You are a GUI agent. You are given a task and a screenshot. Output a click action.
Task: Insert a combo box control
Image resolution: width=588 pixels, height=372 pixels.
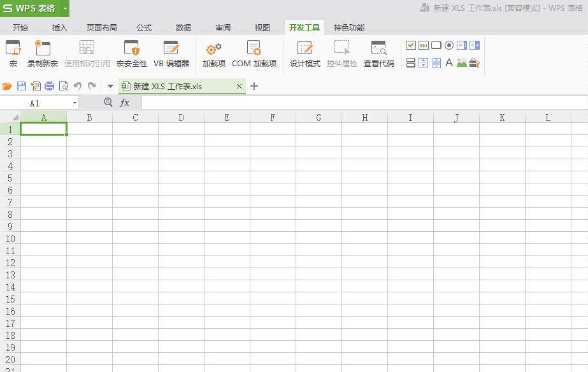coord(475,45)
